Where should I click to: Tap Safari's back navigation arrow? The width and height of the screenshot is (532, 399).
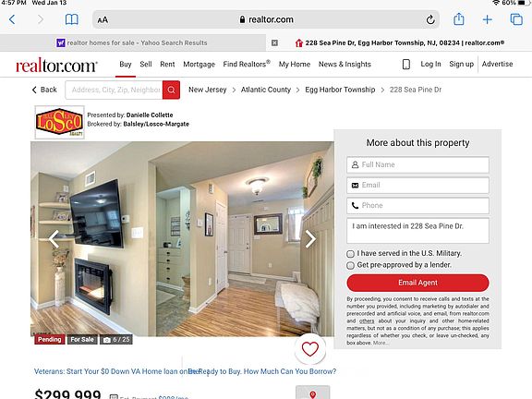coord(12,19)
